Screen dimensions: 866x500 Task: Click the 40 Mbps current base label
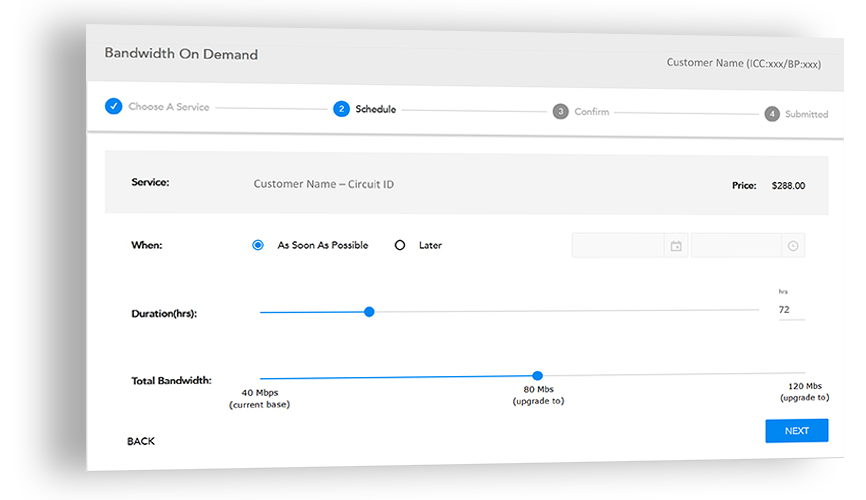pyautogui.click(x=260, y=398)
